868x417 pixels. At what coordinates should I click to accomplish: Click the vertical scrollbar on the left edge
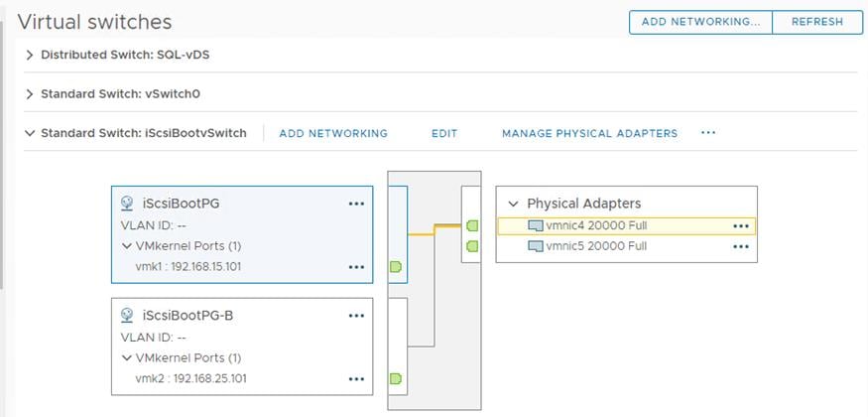click(2, 155)
